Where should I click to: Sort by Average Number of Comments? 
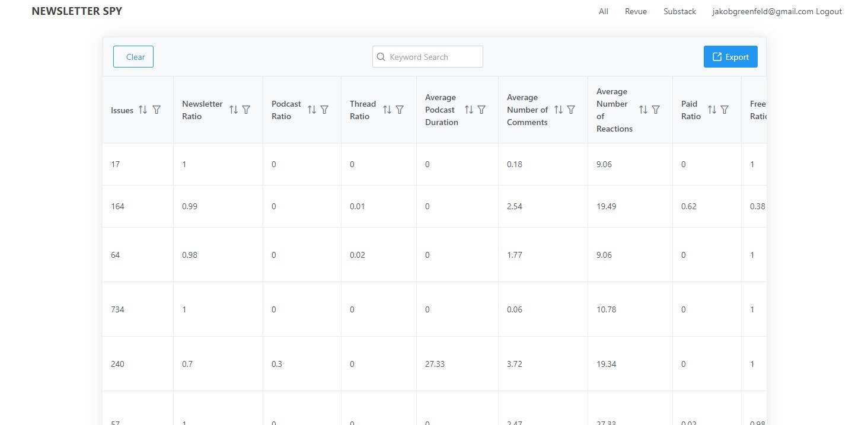(x=559, y=110)
